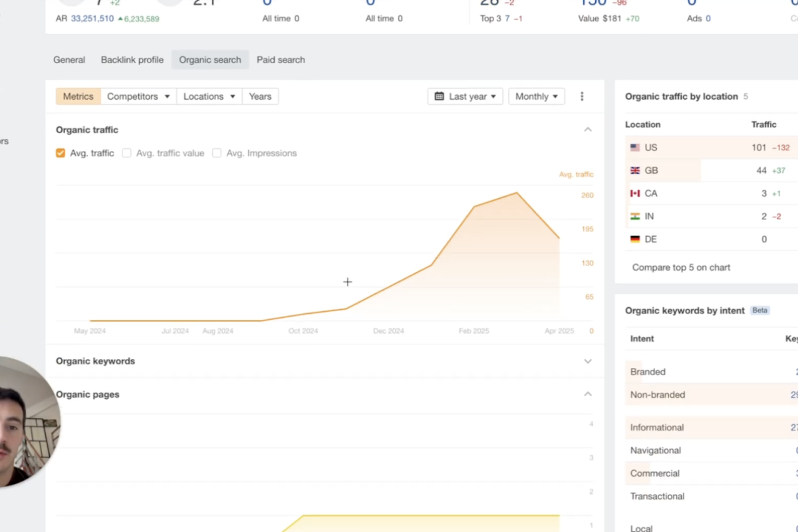The width and height of the screenshot is (798, 532).
Task: Click the US flag icon
Action: coord(635,148)
